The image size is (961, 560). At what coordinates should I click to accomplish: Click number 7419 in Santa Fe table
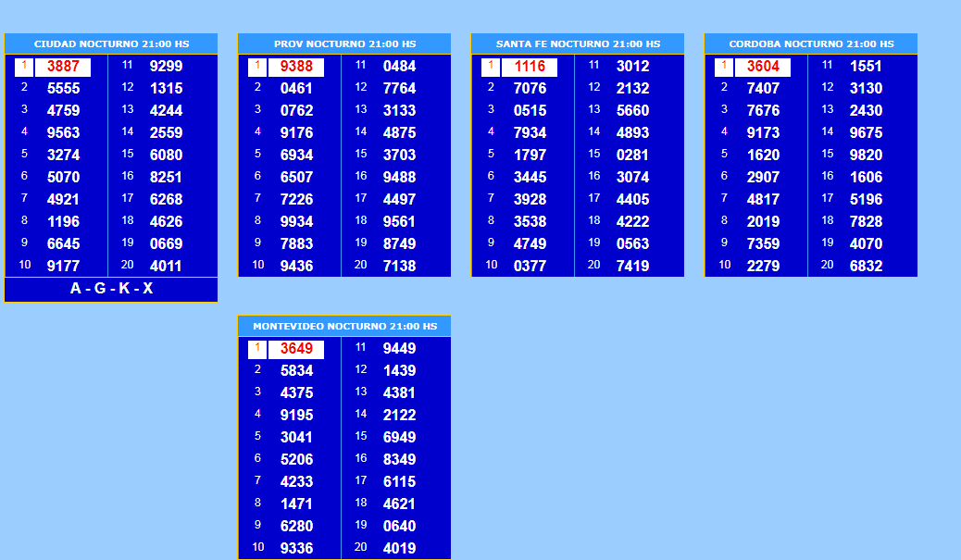tap(632, 267)
